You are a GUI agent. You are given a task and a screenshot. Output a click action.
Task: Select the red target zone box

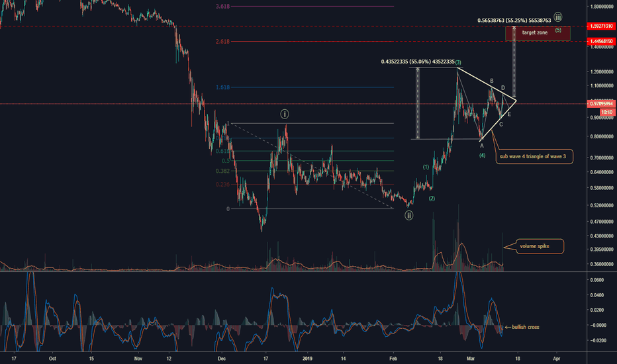click(538, 34)
